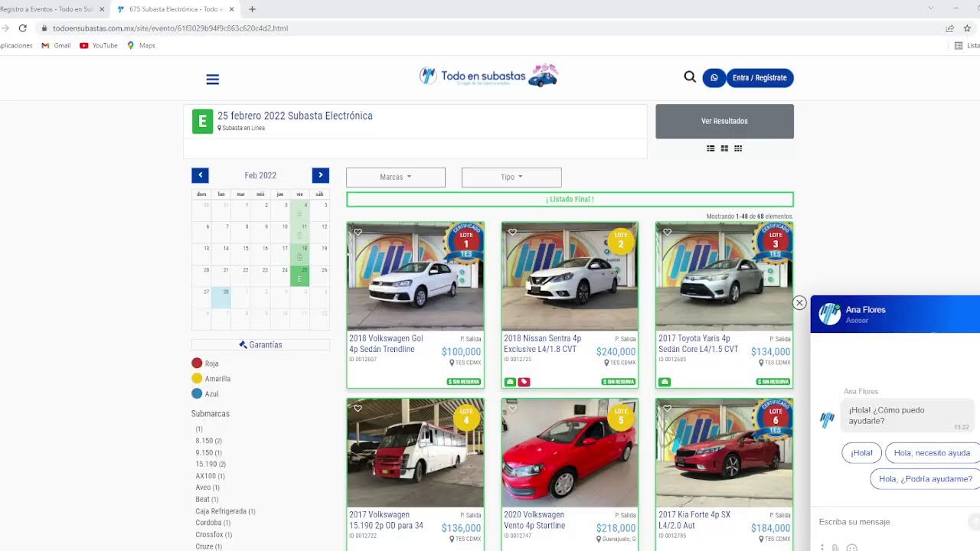Image resolution: width=980 pixels, height=551 pixels.
Task: Click the red tag icon on Nissan Sentra card
Action: tap(524, 382)
